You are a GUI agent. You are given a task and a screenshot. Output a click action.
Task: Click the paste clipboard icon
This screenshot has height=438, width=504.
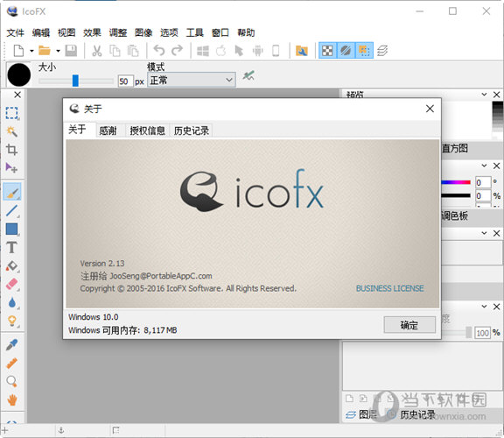click(133, 51)
